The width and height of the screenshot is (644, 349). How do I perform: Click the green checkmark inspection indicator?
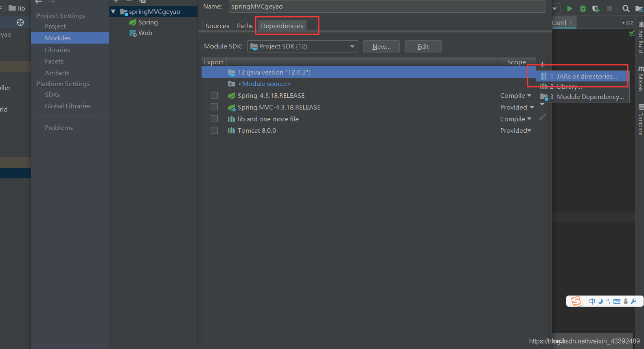(x=632, y=33)
